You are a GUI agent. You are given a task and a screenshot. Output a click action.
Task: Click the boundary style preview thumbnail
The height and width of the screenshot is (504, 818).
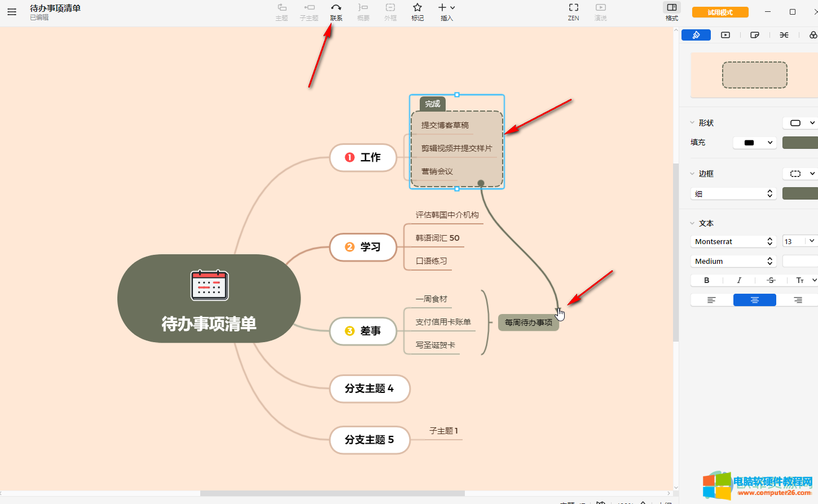(x=755, y=75)
